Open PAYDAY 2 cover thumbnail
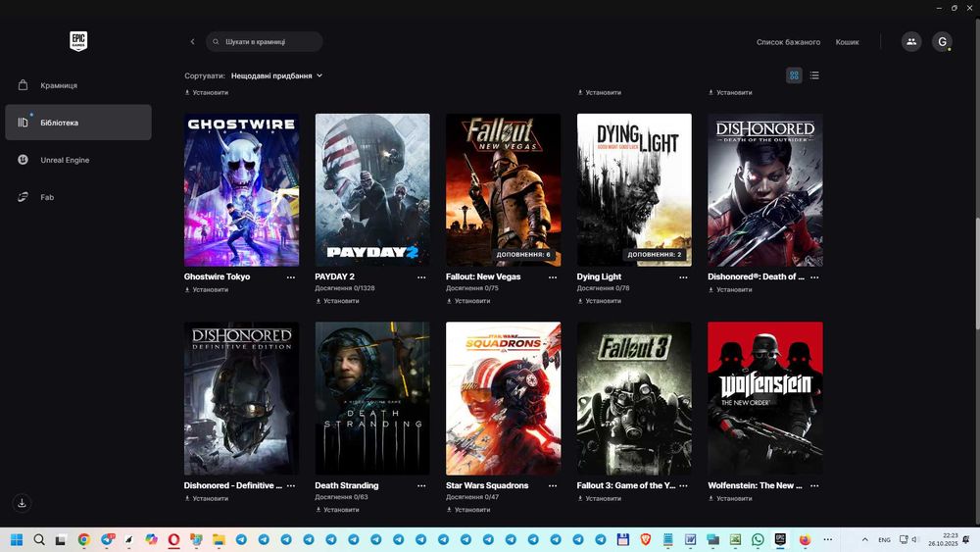The image size is (980, 552). click(x=372, y=190)
